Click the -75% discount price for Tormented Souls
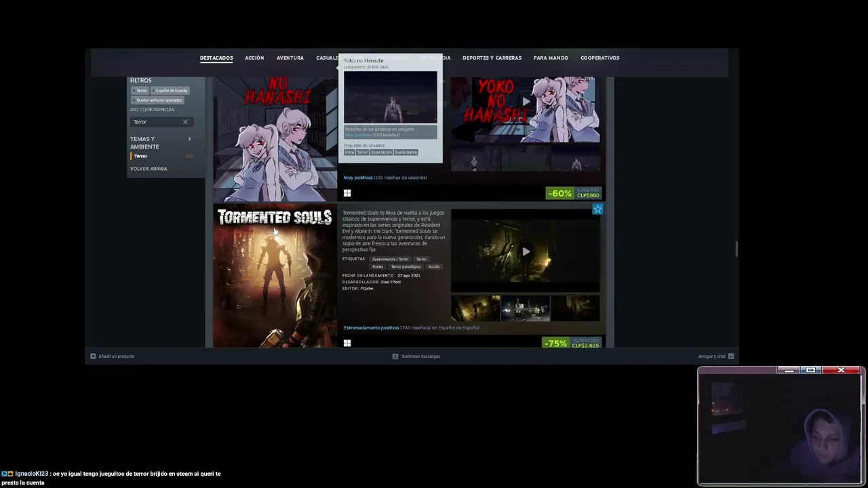Viewport: 868px width, 488px height. click(x=571, y=344)
